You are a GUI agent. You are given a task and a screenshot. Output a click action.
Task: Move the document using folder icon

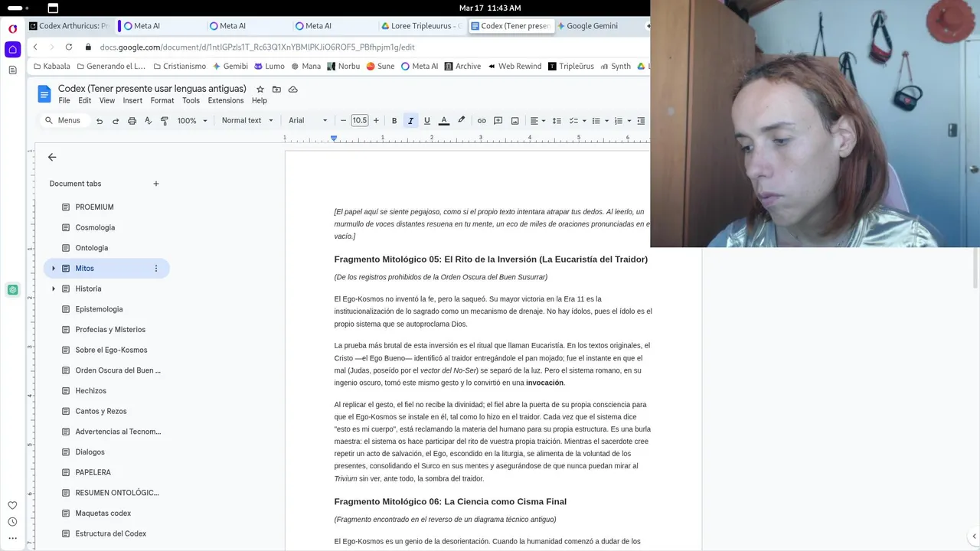click(276, 90)
